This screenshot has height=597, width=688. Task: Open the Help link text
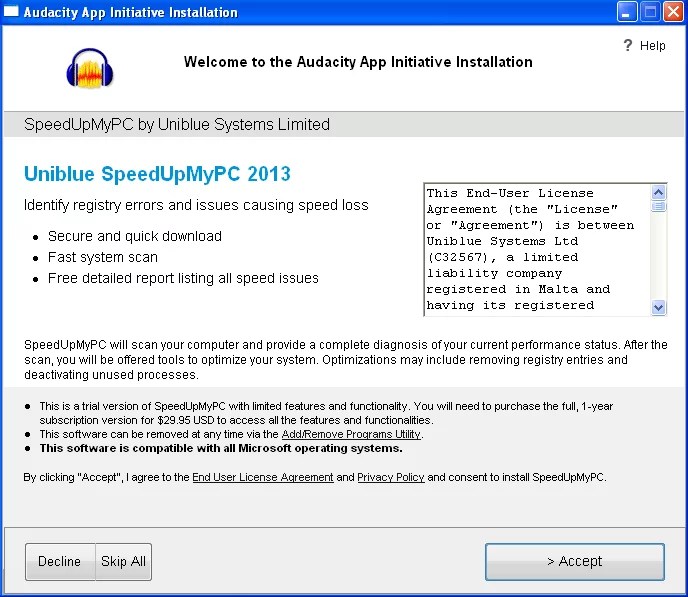pos(652,46)
